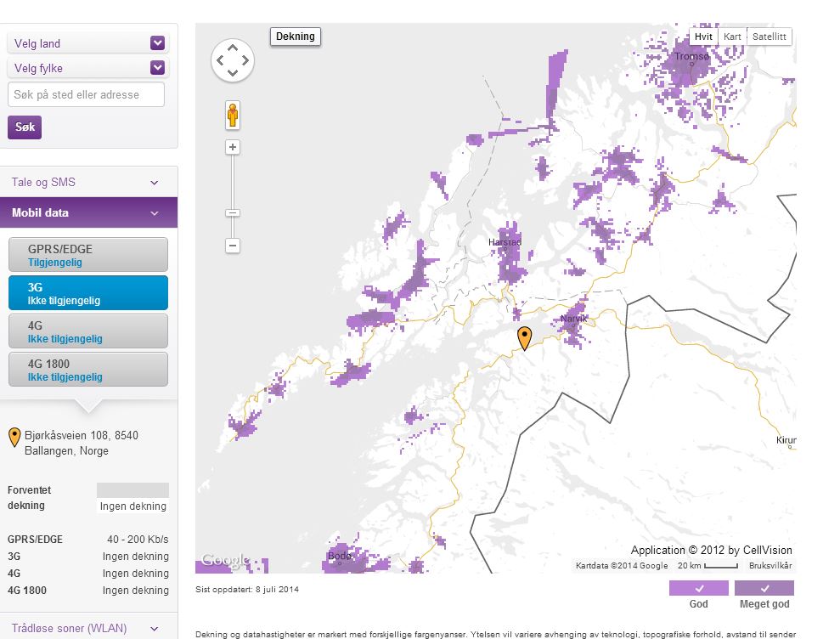Toggle the Meget god coverage checkbox
Image resolution: width=840 pixels, height=639 pixels.
click(764, 588)
